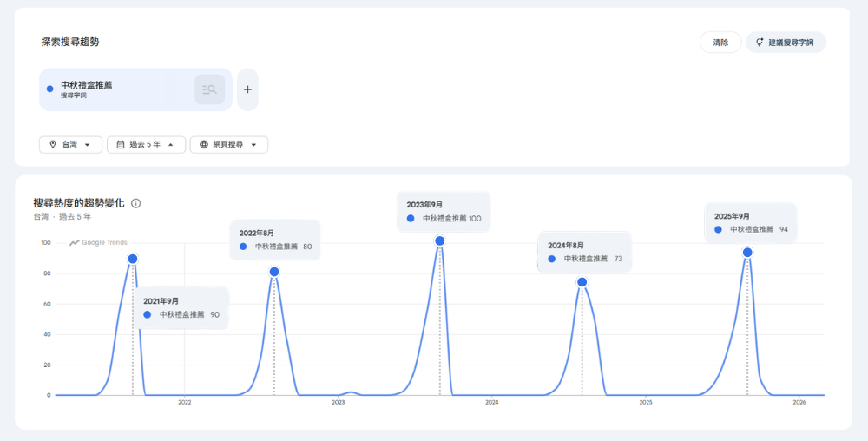The width and height of the screenshot is (868, 441).
Task: Click the 2022年8月 tooltip label
Action: pyautogui.click(x=256, y=233)
